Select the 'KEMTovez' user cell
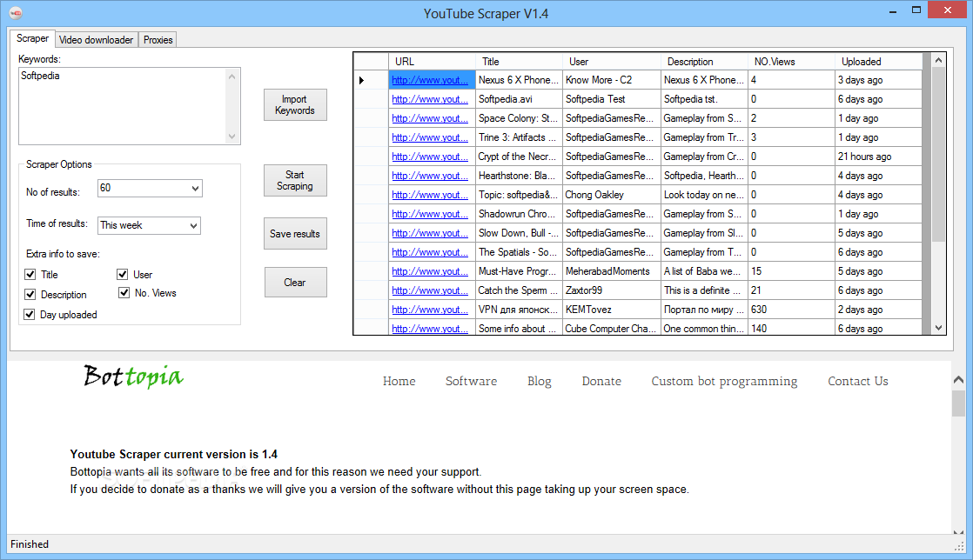This screenshot has width=973, height=560. [612, 310]
